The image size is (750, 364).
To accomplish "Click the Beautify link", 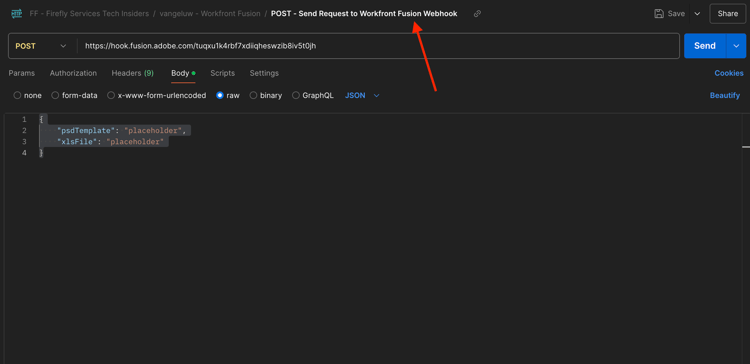I will [x=725, y=96].
